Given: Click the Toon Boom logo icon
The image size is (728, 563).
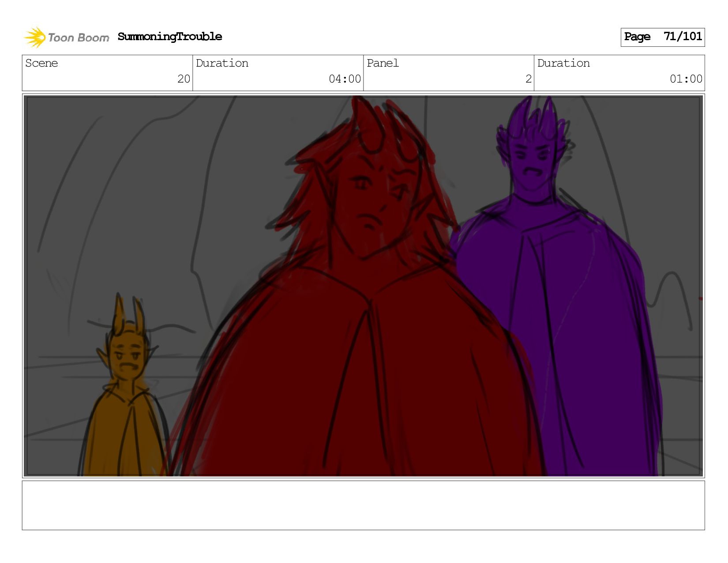Looking at the screenshot, I should click(x=35, y=37).
